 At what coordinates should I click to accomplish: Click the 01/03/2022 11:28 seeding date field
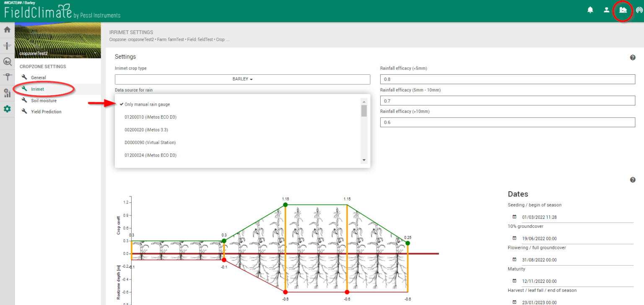pyautogui.click(x=577, y=217)
